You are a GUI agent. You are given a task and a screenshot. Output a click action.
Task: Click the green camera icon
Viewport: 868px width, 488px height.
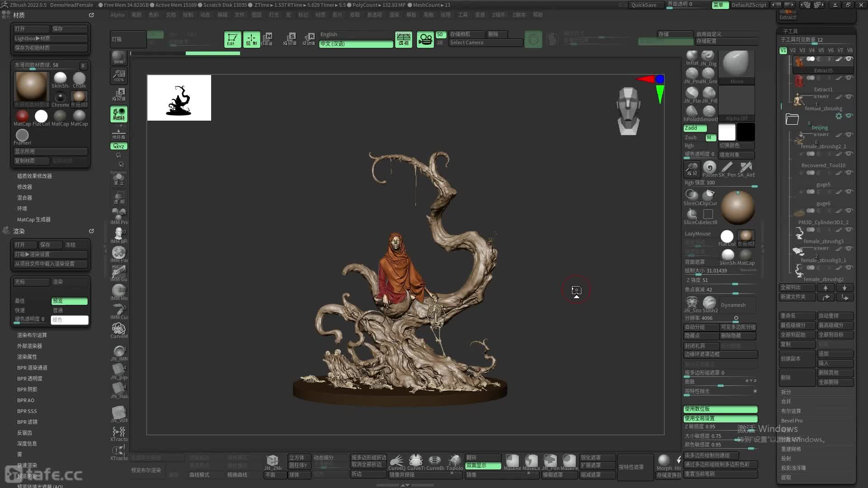click(425, 40)
